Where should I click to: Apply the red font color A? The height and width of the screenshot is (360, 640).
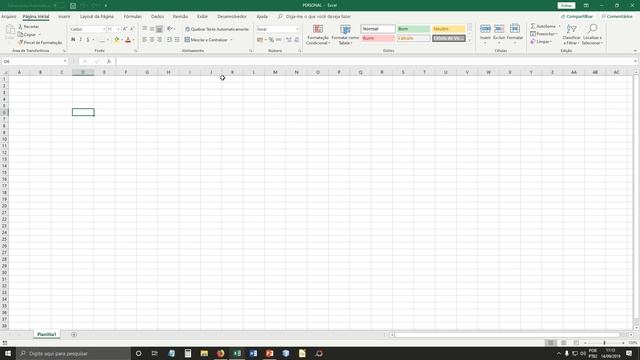click(x=128, y=40)
